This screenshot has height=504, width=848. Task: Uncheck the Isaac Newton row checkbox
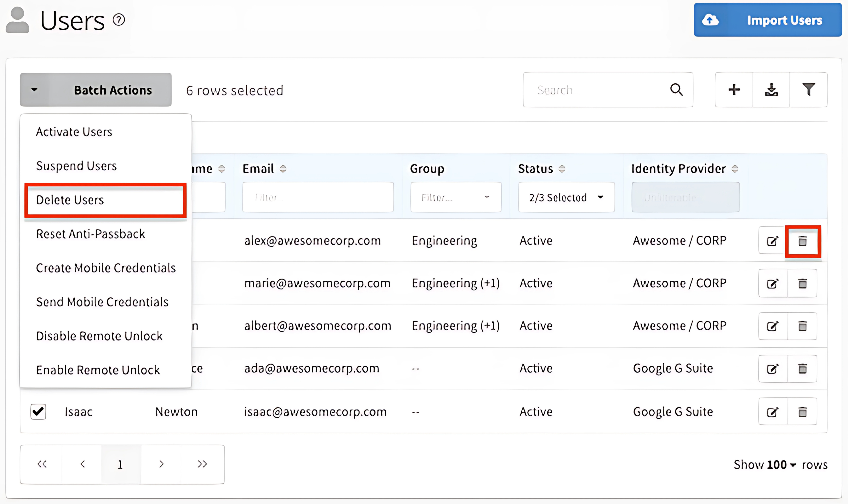click(38, 412)
